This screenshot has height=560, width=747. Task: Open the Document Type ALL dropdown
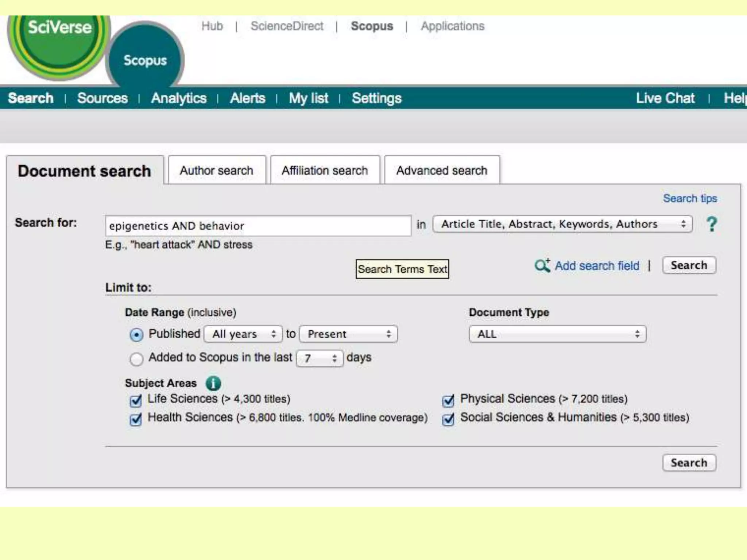pos(557,334)
